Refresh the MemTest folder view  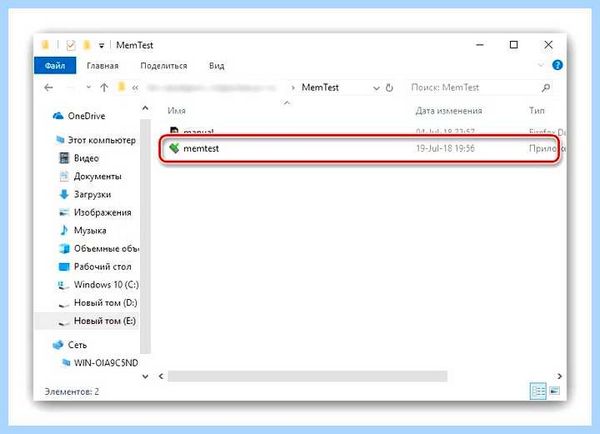click(389, 88)
